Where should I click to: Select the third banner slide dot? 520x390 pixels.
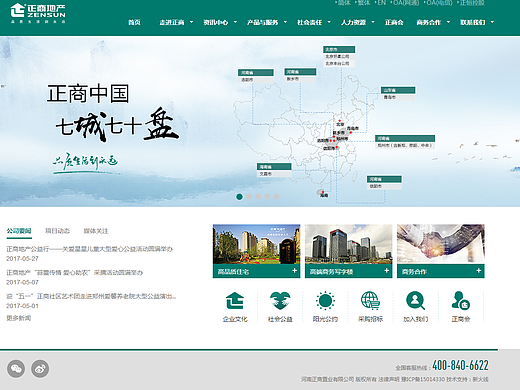point(258,197)
